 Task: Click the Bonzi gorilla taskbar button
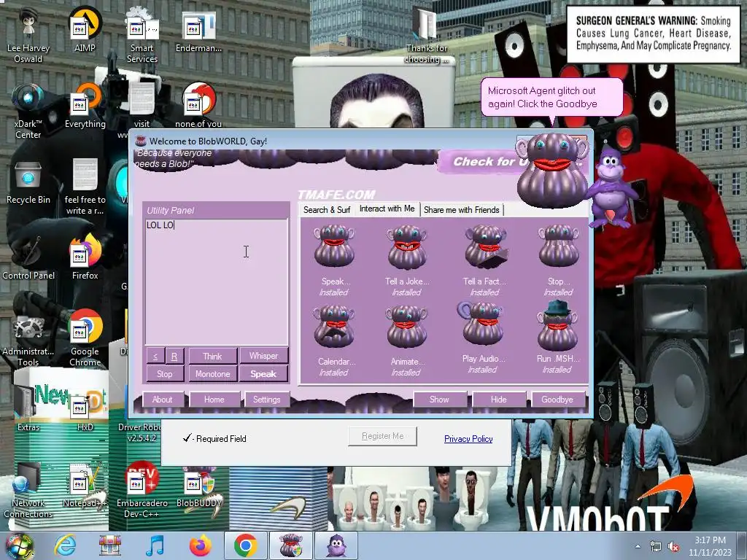click(x=336, y=545)
